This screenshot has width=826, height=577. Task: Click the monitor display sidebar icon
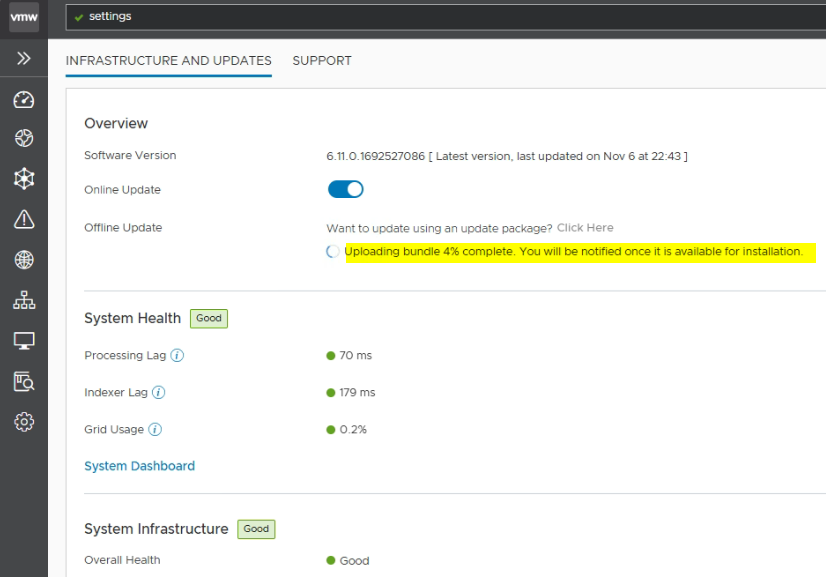click(x=24, y=341)
